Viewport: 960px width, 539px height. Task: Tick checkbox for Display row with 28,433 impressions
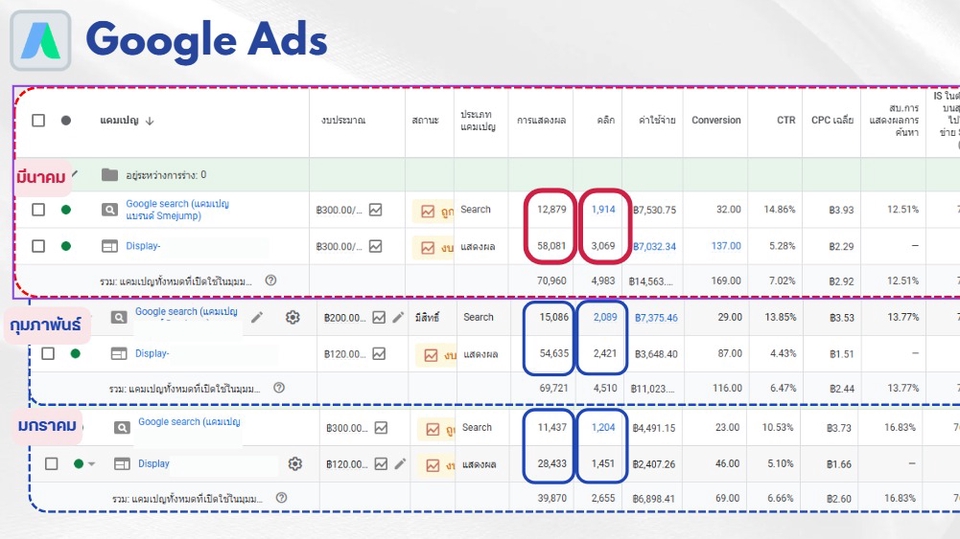tap(51, 464)
